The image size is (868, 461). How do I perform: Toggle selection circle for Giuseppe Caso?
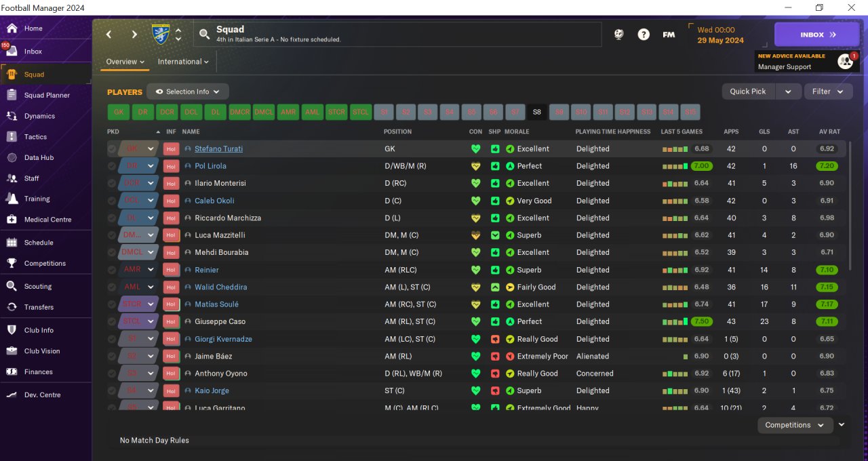pyautogui.click(x=112, y=321)
